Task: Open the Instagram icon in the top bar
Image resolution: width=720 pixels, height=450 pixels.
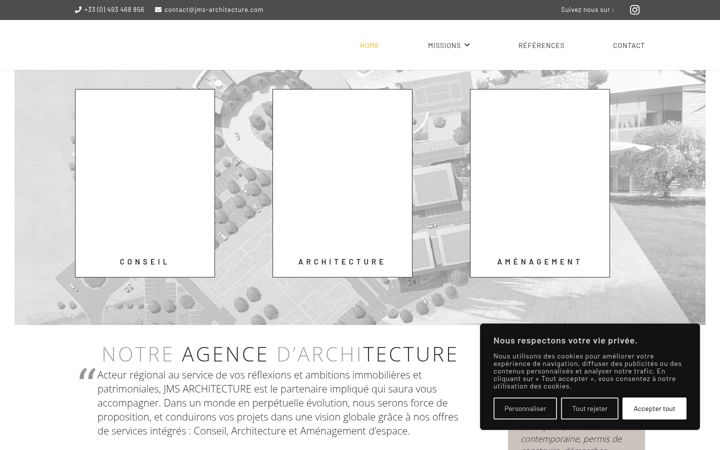Action: pyautogui.click(x=635, y=10)
